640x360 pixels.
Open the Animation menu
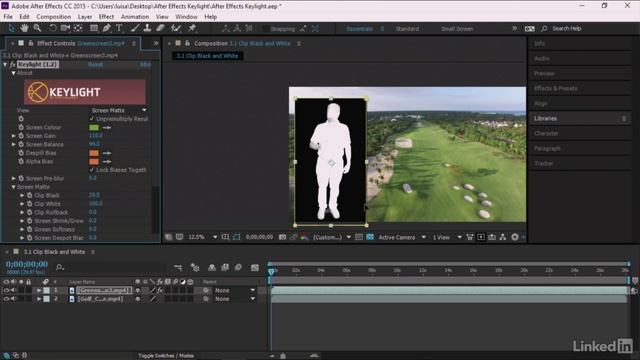(x=135, y=17)
